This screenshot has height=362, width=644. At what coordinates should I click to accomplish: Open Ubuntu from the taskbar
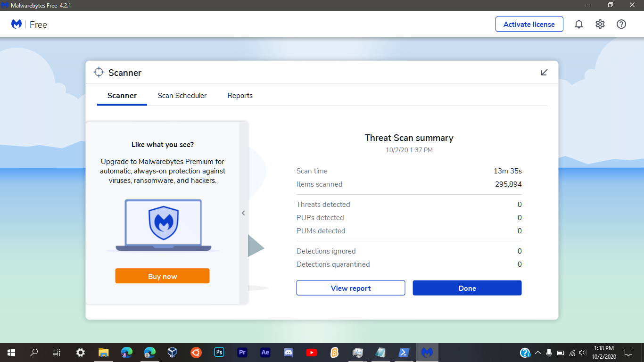(196, 353)
